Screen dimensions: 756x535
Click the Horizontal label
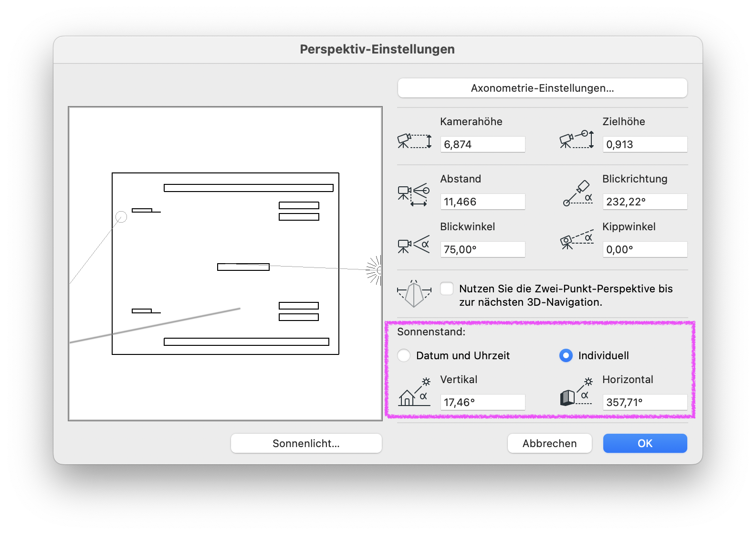coord(628,379)
